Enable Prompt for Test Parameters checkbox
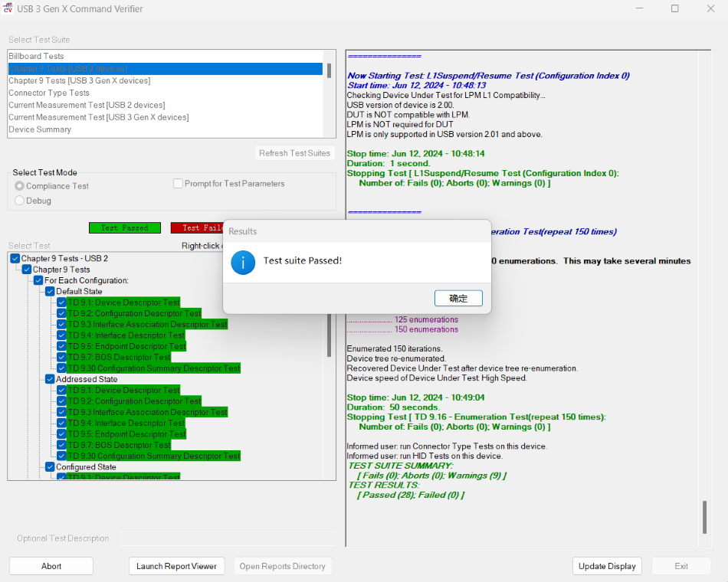 [178, 184]
